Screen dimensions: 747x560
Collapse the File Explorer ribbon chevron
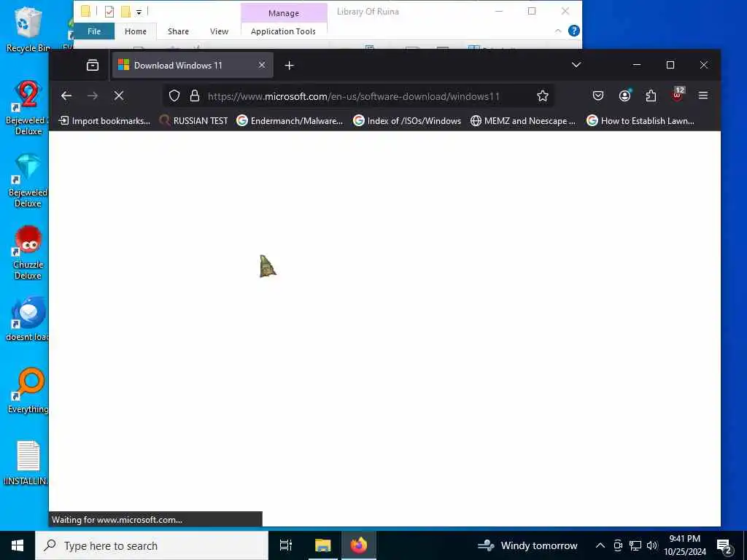[558, 31]
